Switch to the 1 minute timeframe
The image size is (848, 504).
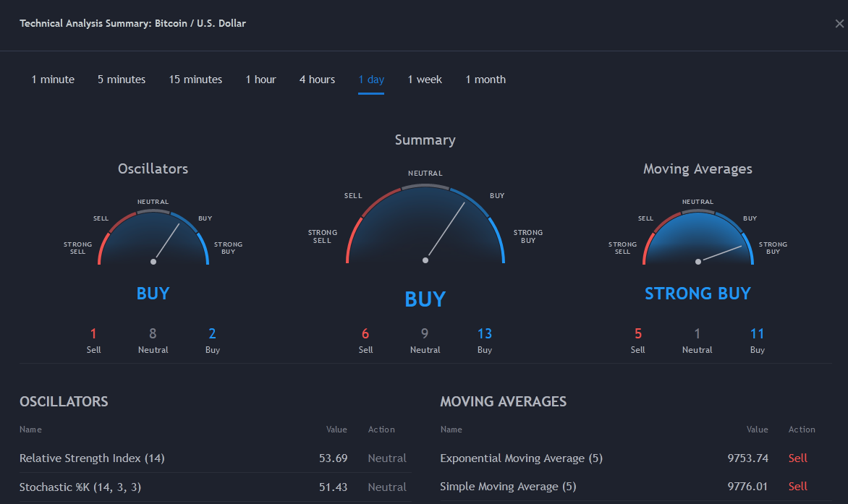coord(53,80)
